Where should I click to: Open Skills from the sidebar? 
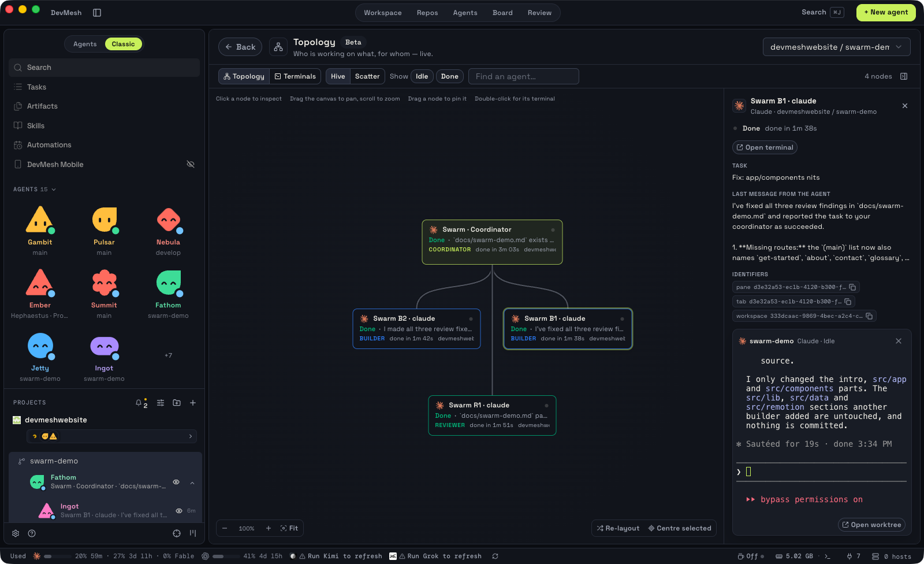point(104,126)
